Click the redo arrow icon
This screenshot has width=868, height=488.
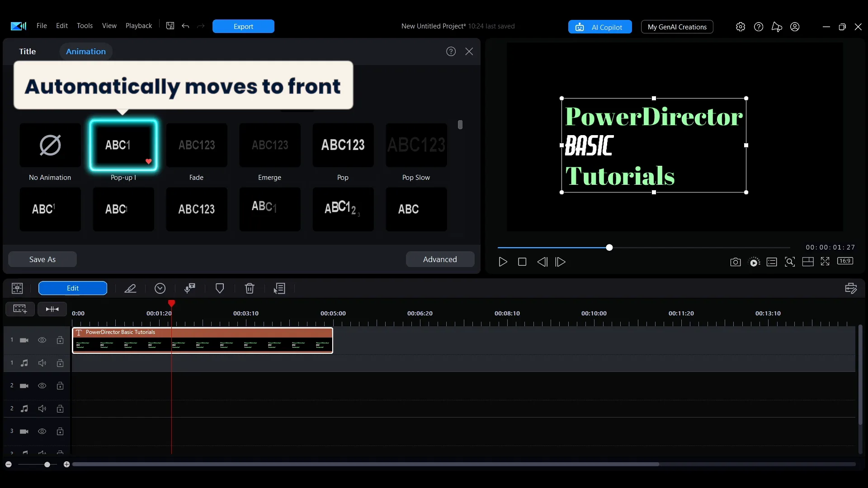[x=201, y=26]
